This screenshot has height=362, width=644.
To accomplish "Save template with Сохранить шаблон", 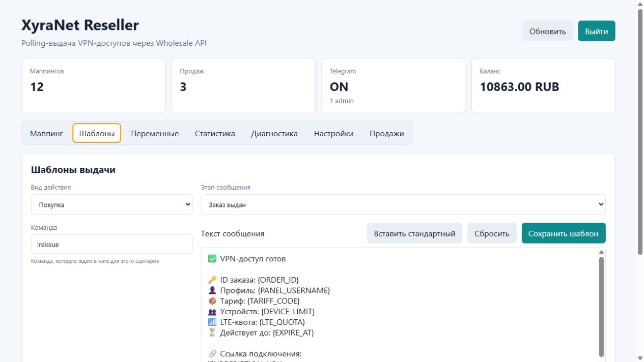I will (564, 233).
